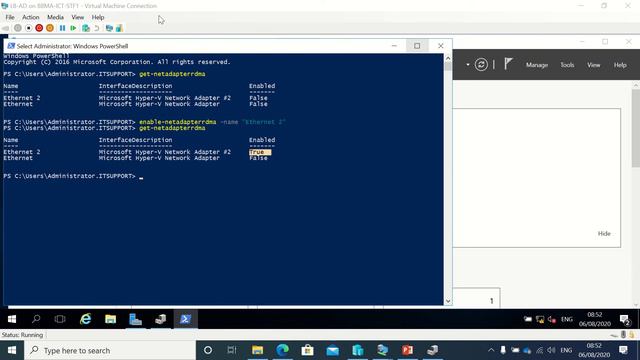The height and width of the screenshot is (360, 640).
Task: Open the File menu of VM Connection
Action: click(x=10, y=17)
